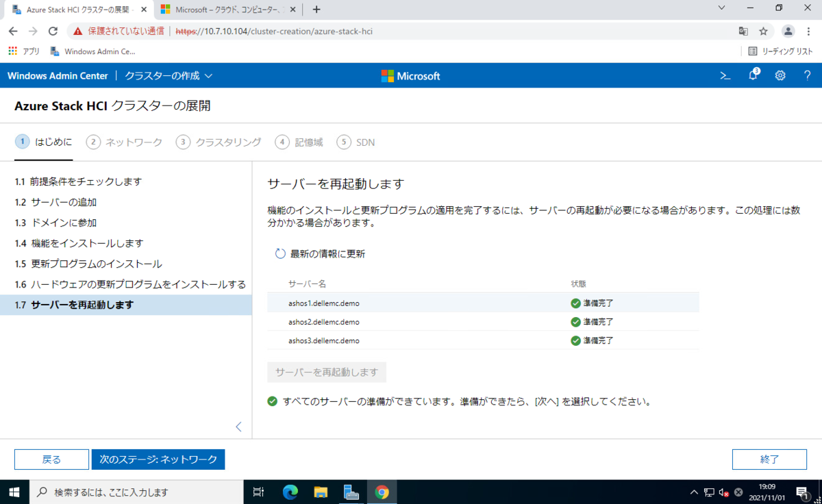Select the はじめに step tab

(44, 142)
